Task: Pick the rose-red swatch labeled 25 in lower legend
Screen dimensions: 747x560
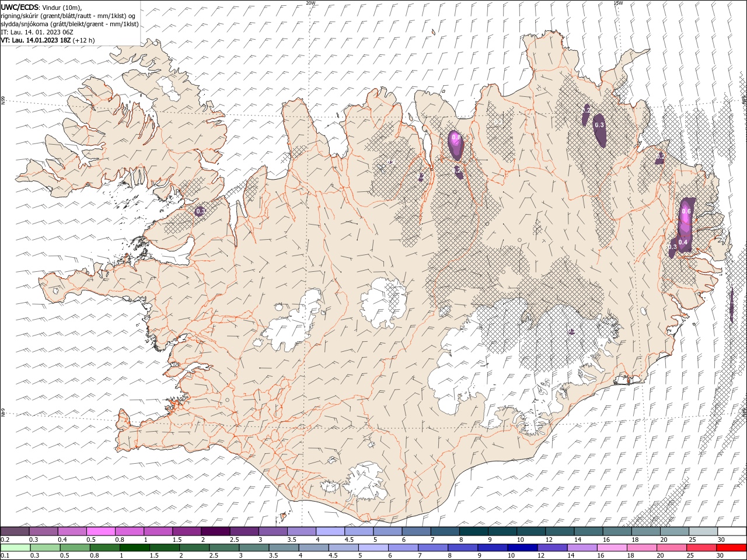Action: click(701, 548)
